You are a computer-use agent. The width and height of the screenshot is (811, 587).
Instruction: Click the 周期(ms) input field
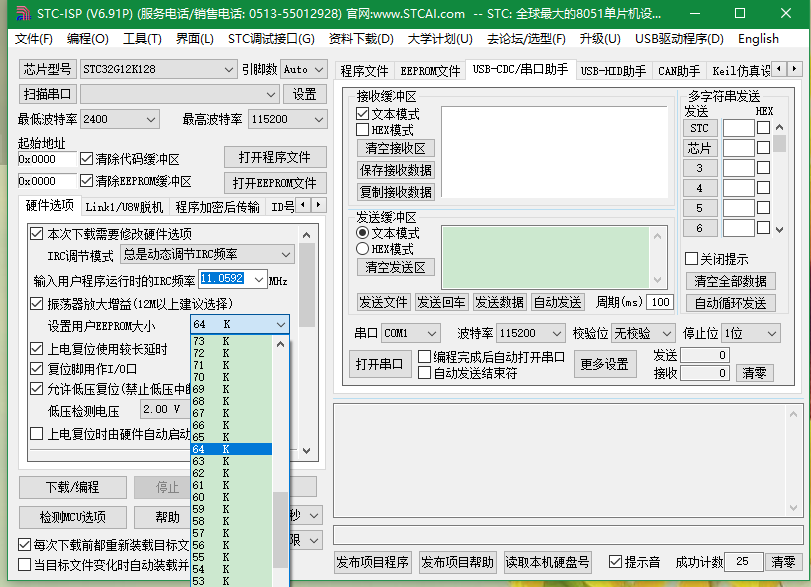(x=660, y=302)
